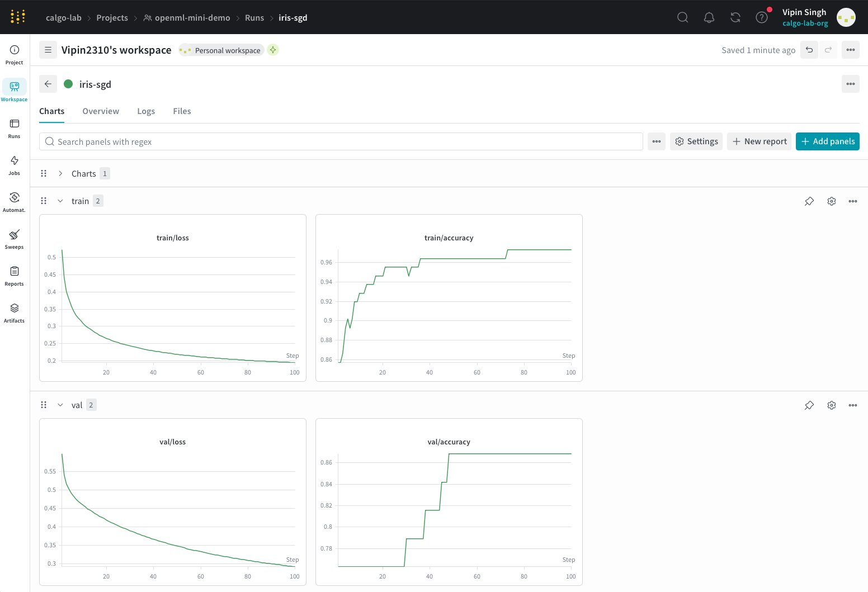Toggle the runs sidebar hamburger button
This screenshot has height=592, width=868.
[x=48, y=50]
